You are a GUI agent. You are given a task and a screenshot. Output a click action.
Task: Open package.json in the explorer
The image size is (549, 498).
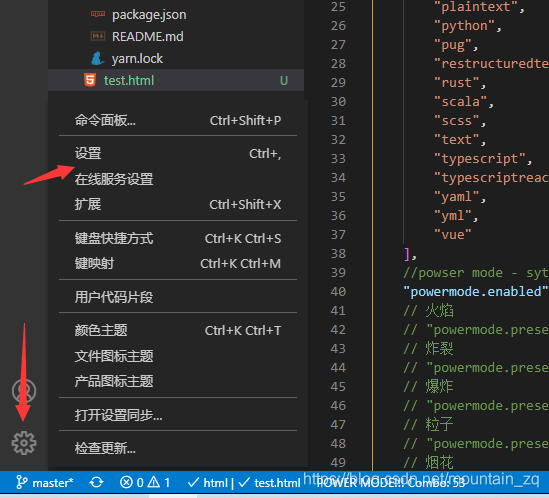[x=149, y=15]
